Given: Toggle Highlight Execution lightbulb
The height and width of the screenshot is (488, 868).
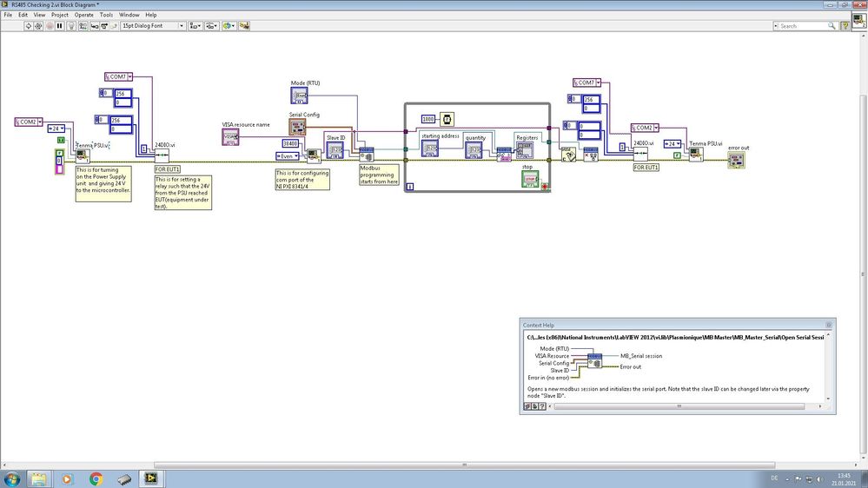Looking at the screenshot, I should click(71, 26).
